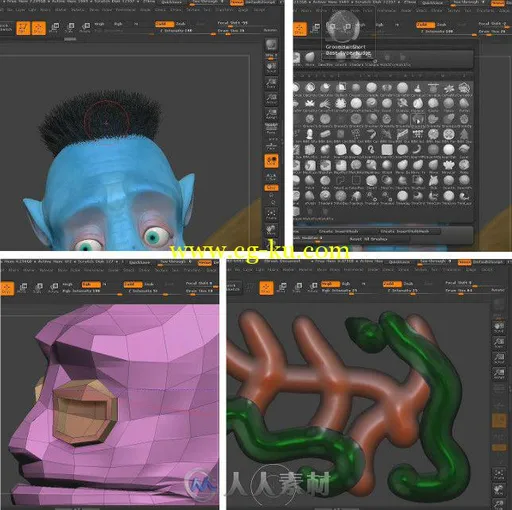512x510 pixels.
Task: Click Reset All Brushes in the brush palette
Action: 368,239
